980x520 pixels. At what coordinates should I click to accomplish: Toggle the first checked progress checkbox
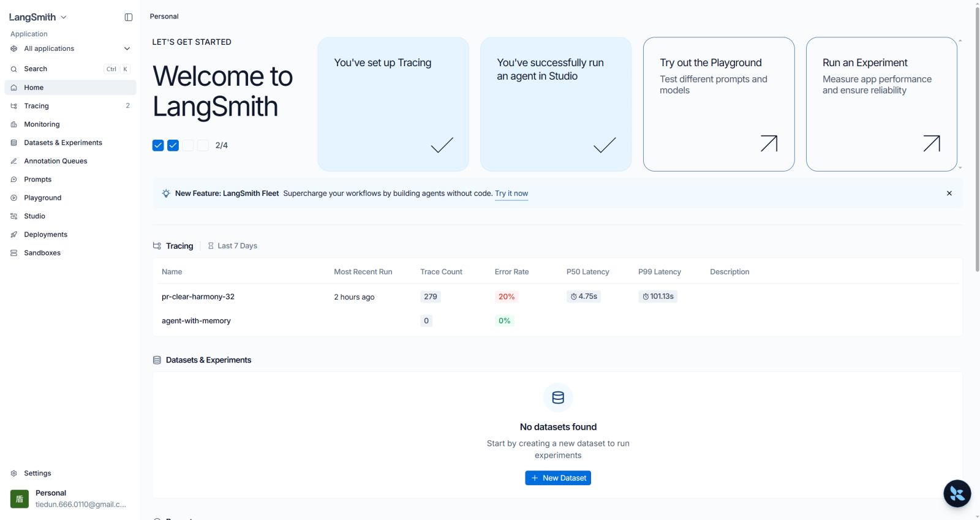tap(158, 145)
